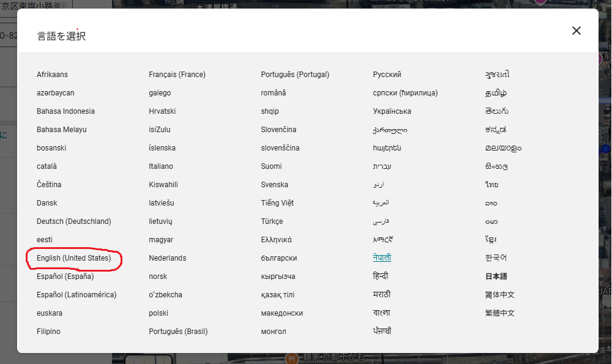Choose Português (Brasil) option
This screenshot has width=612, height=364.
tap(178, 331)
